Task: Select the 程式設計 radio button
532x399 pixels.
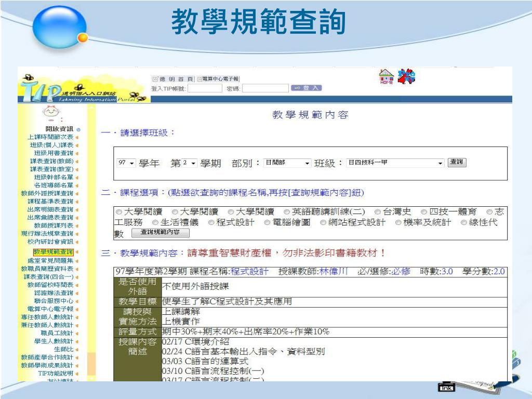Action: (211, 222)
